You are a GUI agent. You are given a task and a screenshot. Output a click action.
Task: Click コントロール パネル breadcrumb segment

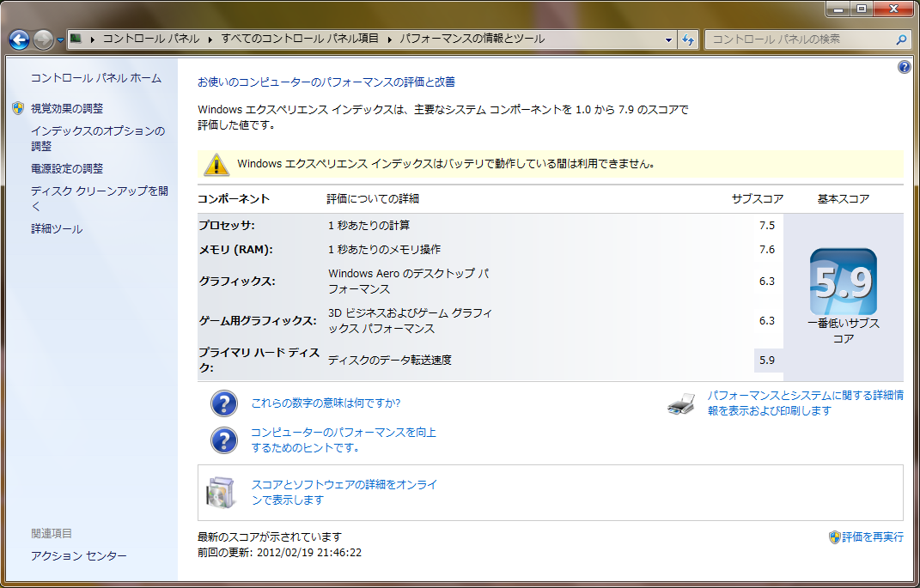pyautogui.click(x=151, y=39)
